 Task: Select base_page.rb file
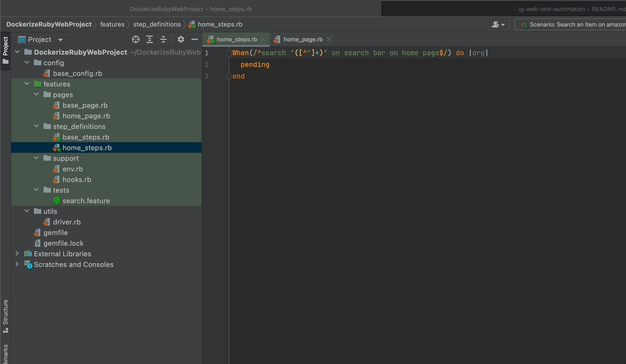tap(85, 106)
